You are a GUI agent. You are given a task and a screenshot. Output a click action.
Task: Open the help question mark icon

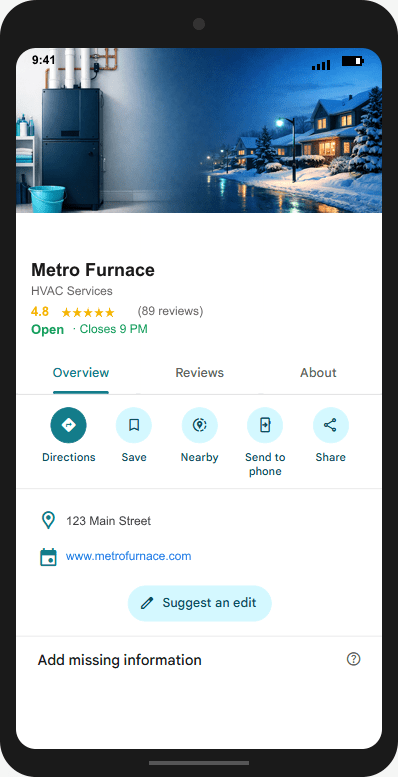(x=353, y=659)
